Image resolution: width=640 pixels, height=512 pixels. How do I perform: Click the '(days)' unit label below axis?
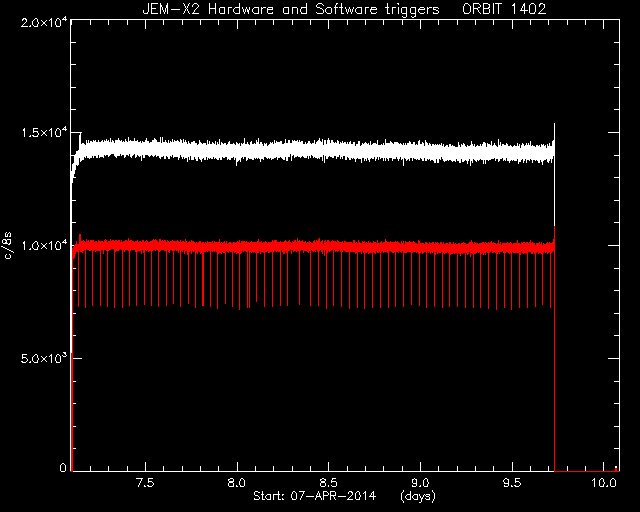(x=418, y=496)
